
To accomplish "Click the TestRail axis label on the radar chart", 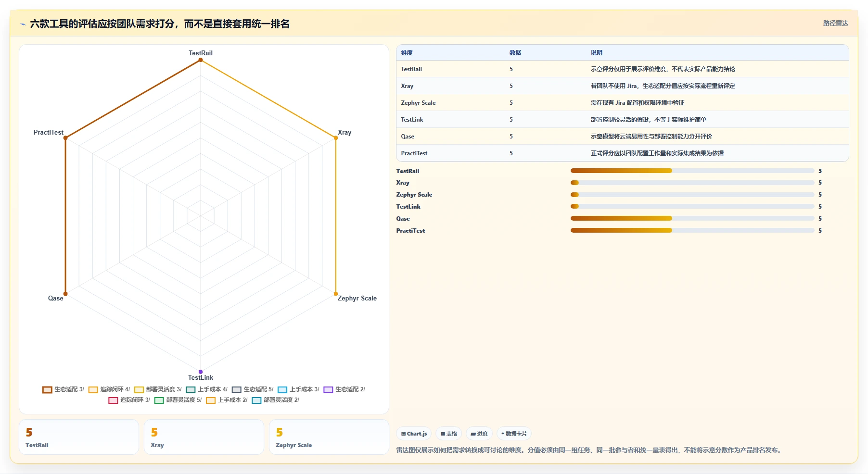I will click(x=201, y=53).
